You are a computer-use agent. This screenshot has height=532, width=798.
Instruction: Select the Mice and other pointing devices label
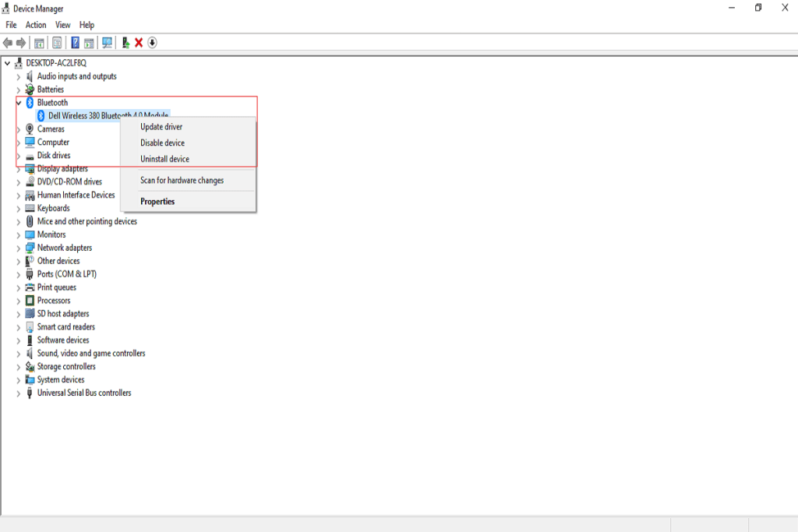coord(87,221)
